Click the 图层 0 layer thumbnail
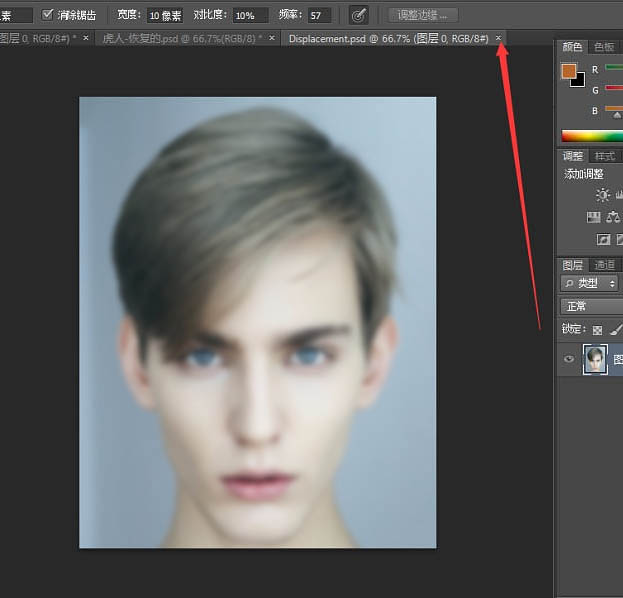This screenshot has width=623, height=598. (595, 359)
